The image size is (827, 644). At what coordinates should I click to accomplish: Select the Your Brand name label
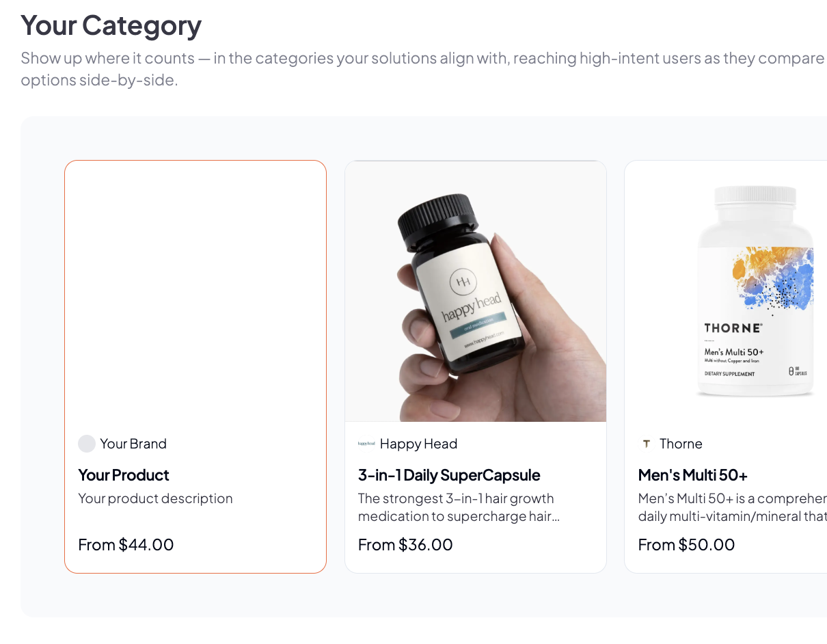[x=133, y=444]
